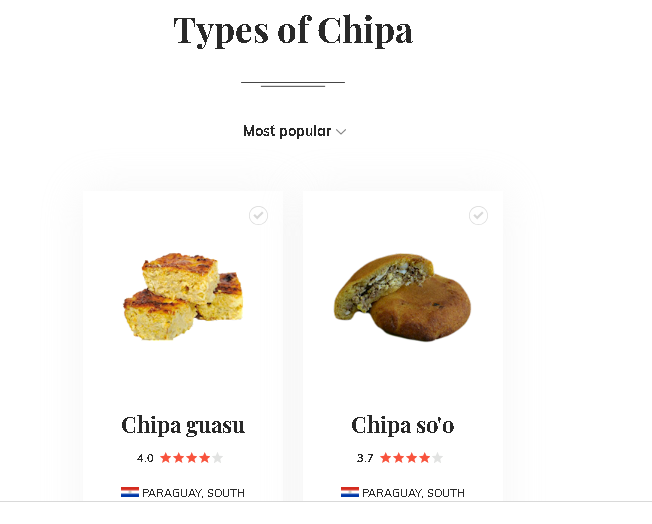Click the Chipa so'o title link
Image resolution: width=652 pixels, height=524 pixels.
tap(403, 425)
